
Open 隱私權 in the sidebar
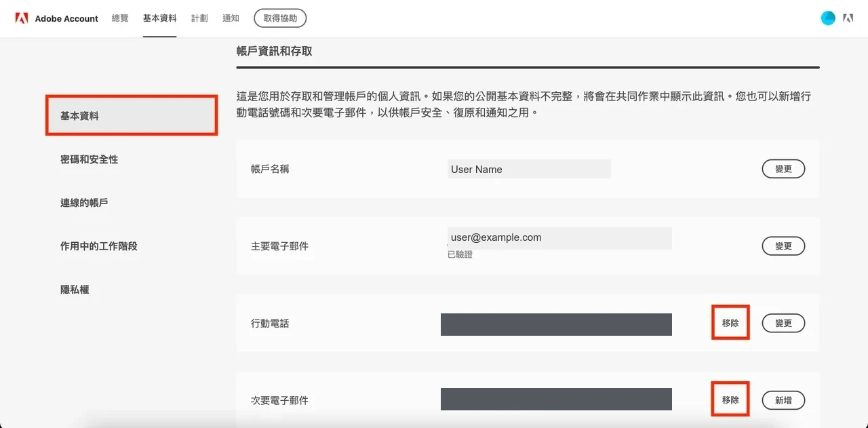tap(75, 290)
